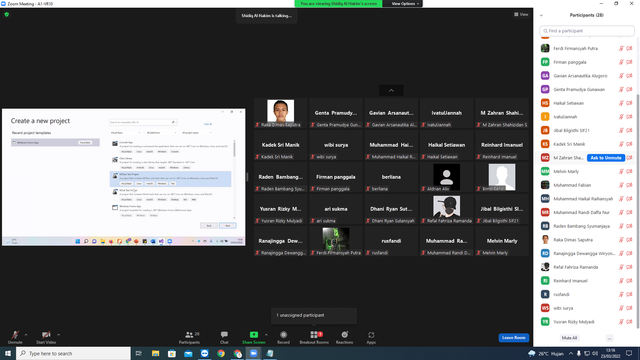Click the Leave Room button

tap(513, 338)
